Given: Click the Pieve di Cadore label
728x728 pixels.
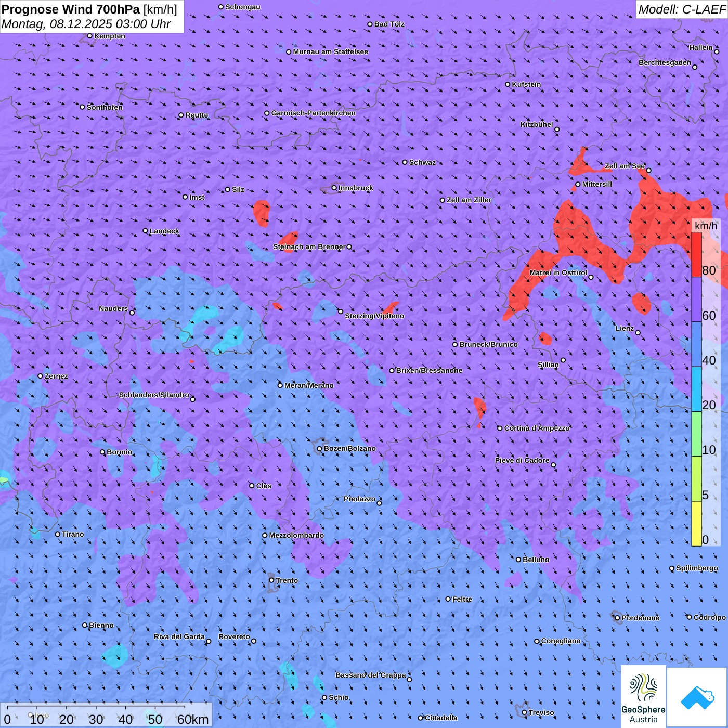Looking at the screenshot, I should (x=522, y=460).
